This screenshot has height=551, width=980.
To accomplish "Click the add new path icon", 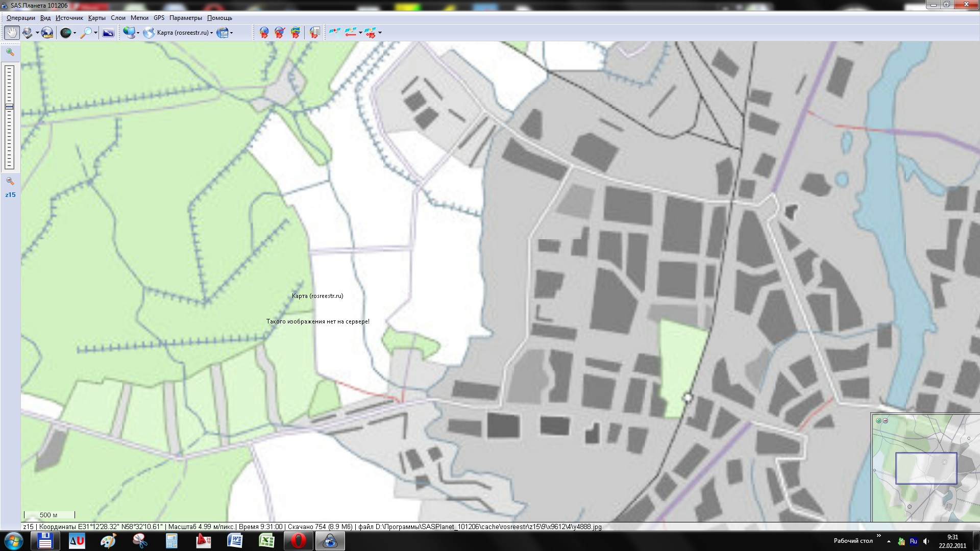I will tap(280, 33).
